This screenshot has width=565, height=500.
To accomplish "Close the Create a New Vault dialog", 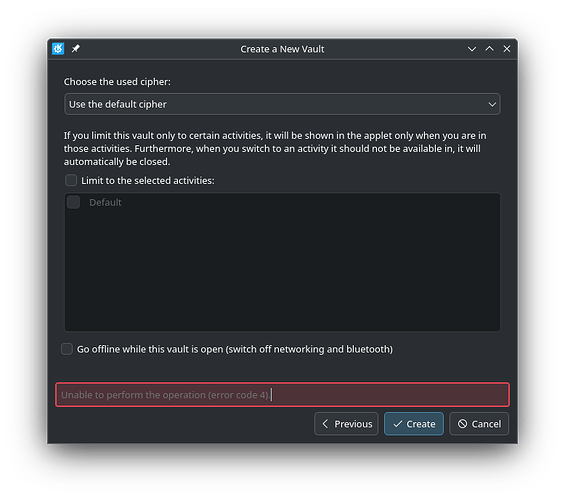I will [507, 49].
